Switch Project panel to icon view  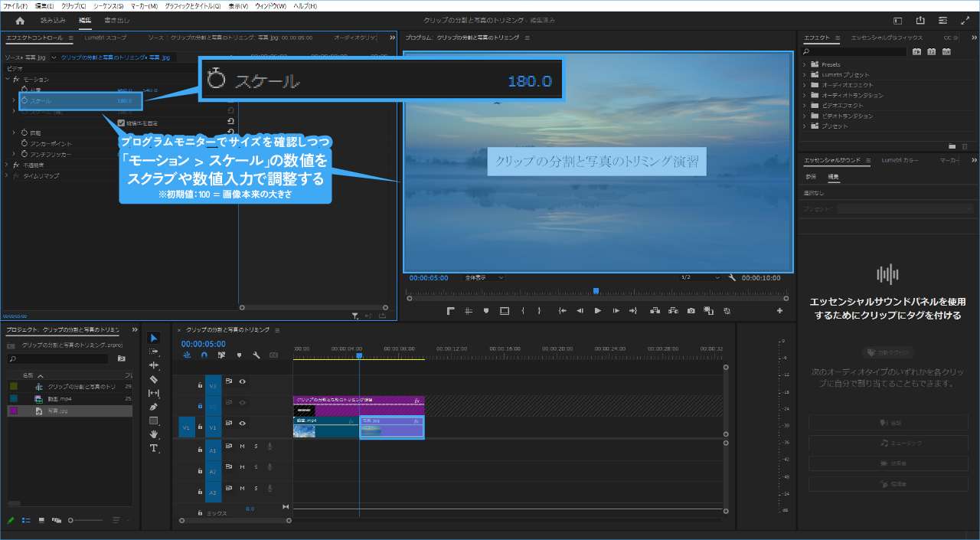click(41, 520)
